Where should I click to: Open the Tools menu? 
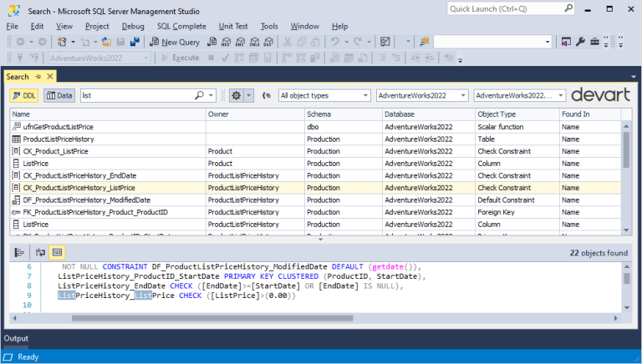coord(269,26)
